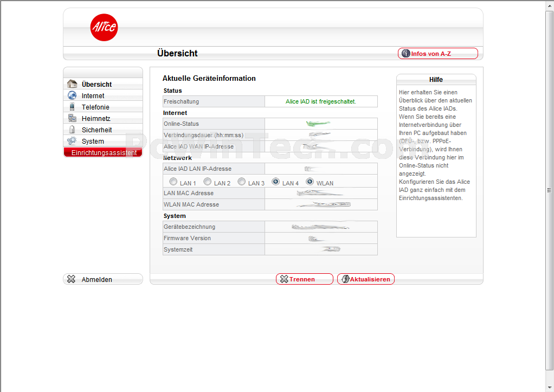Open the Einrichtungsassistent setup wizard

pyautogui.click(x=103, y=152)
